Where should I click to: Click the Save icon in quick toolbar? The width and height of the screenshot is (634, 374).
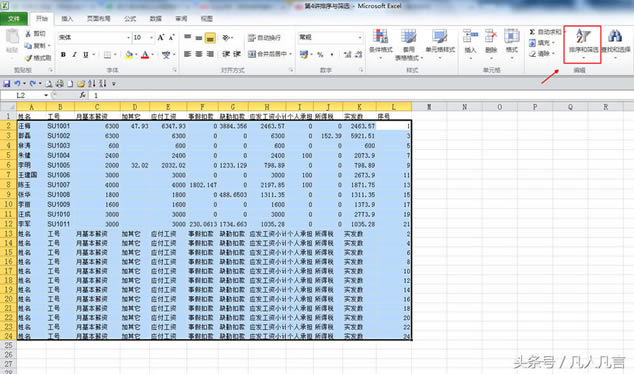pos(6,84)
